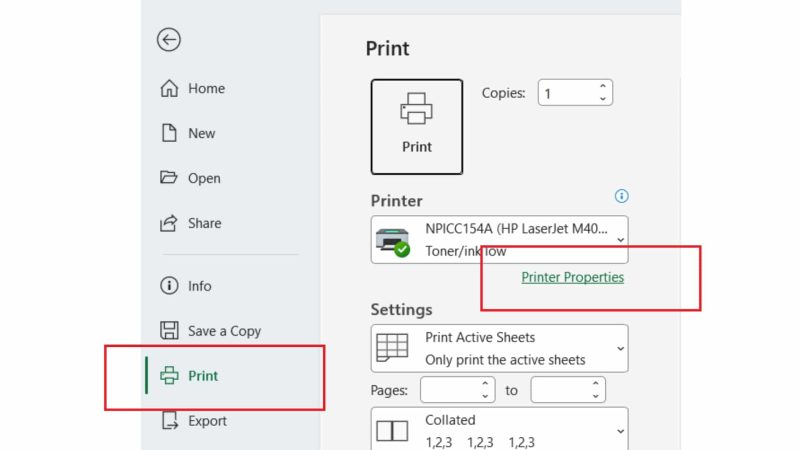Open the Home menu item
The image size is (800, 450).
tap(206, 88)
